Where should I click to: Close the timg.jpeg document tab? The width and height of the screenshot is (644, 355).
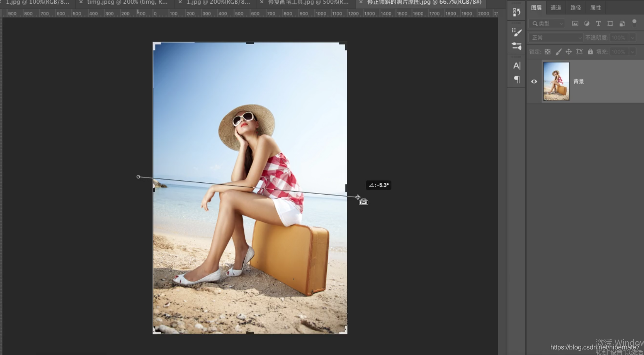pos(81,2)
